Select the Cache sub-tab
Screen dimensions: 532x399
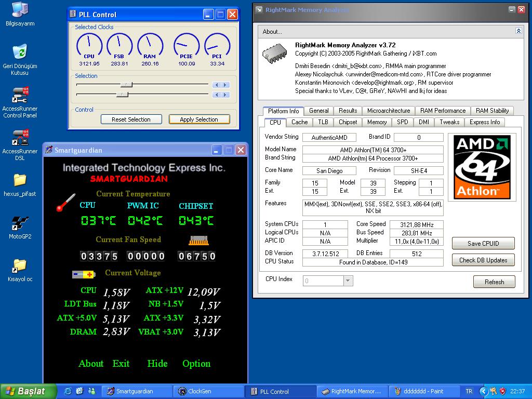[x=300, y=122]
